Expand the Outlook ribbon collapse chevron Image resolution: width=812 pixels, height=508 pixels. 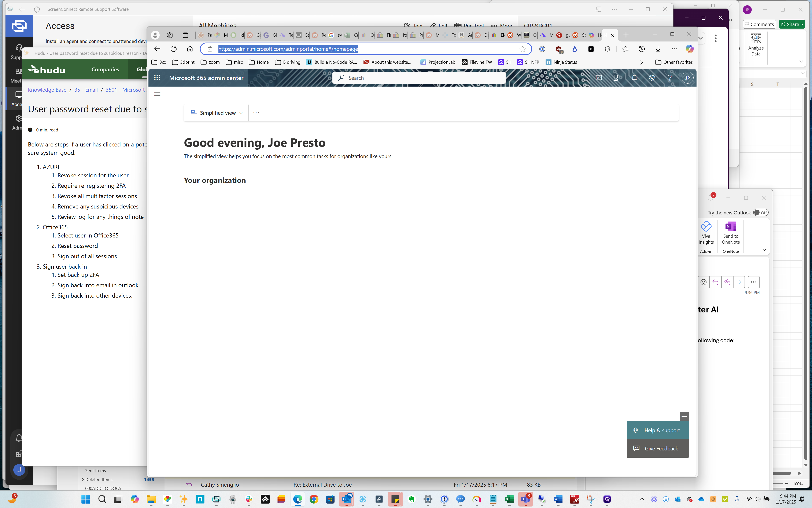pos(764,250)
